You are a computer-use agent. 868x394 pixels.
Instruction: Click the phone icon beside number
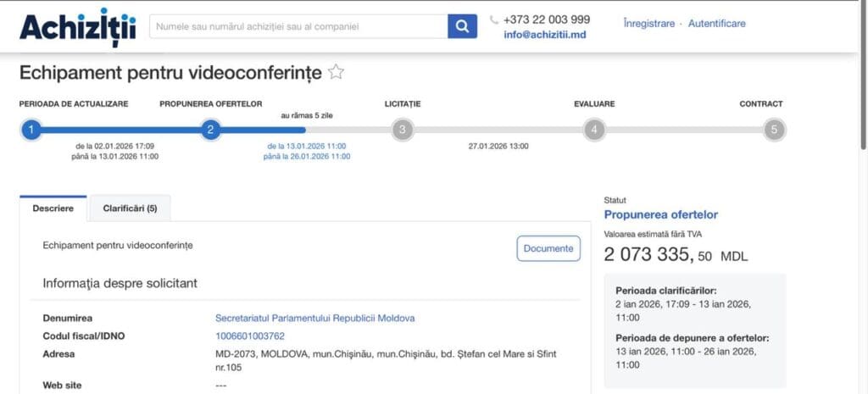click(x=494, y=19)
